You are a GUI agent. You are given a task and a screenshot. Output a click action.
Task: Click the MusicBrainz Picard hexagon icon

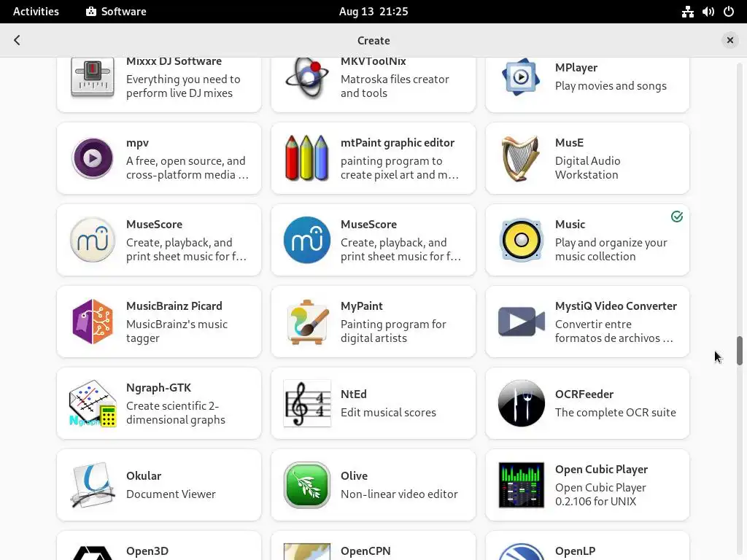(93, 322)
